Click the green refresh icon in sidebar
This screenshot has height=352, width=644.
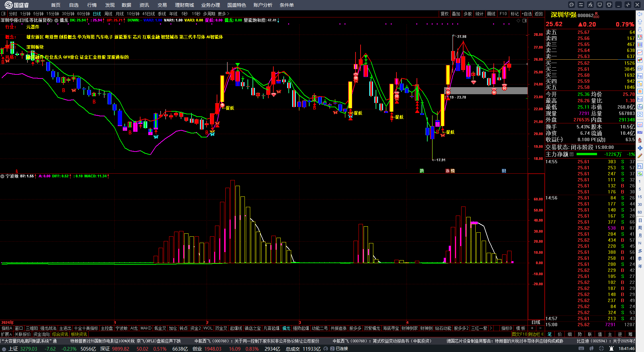coord(640,174)
